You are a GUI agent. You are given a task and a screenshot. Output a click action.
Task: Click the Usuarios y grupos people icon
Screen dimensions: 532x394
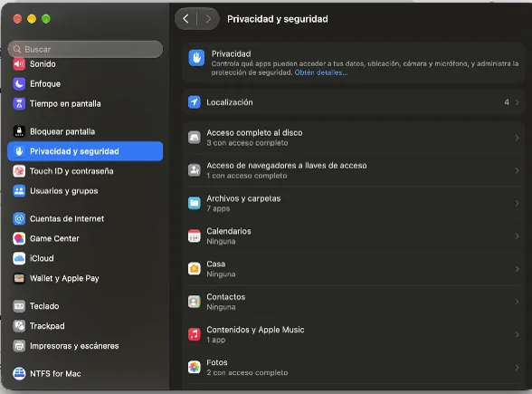click(19, 191)
